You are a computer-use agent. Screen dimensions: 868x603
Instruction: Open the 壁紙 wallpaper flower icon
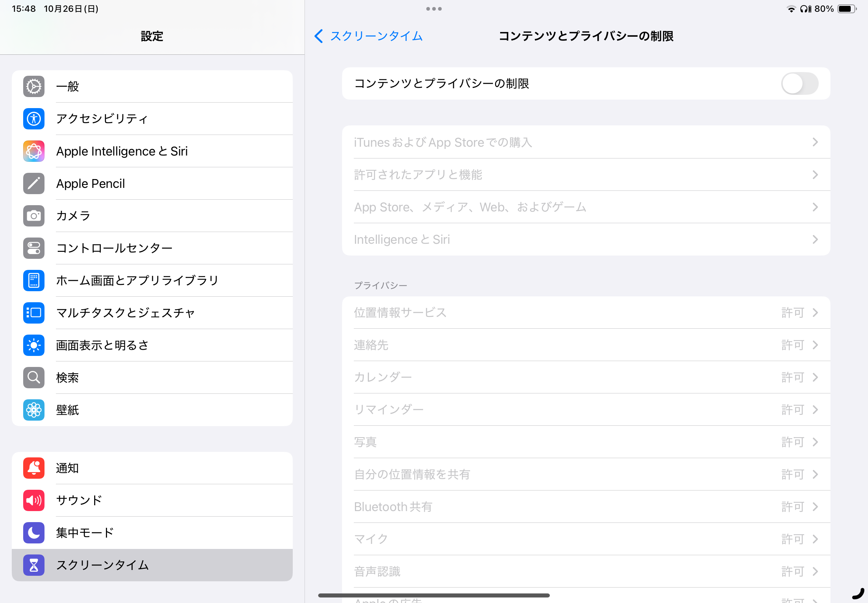[33, 410]
